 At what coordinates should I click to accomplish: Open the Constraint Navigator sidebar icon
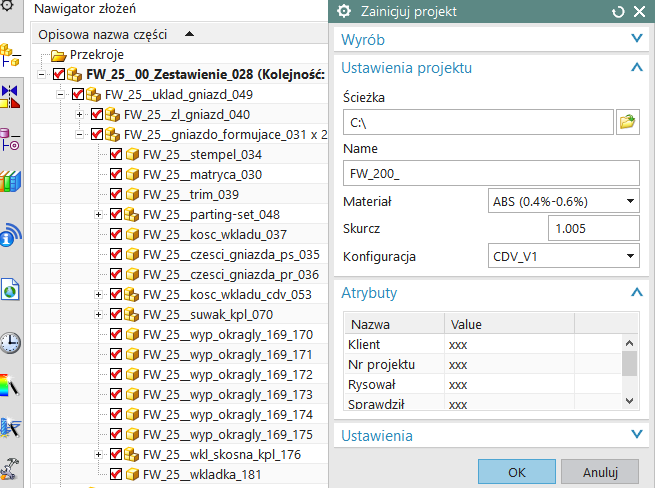10,97
